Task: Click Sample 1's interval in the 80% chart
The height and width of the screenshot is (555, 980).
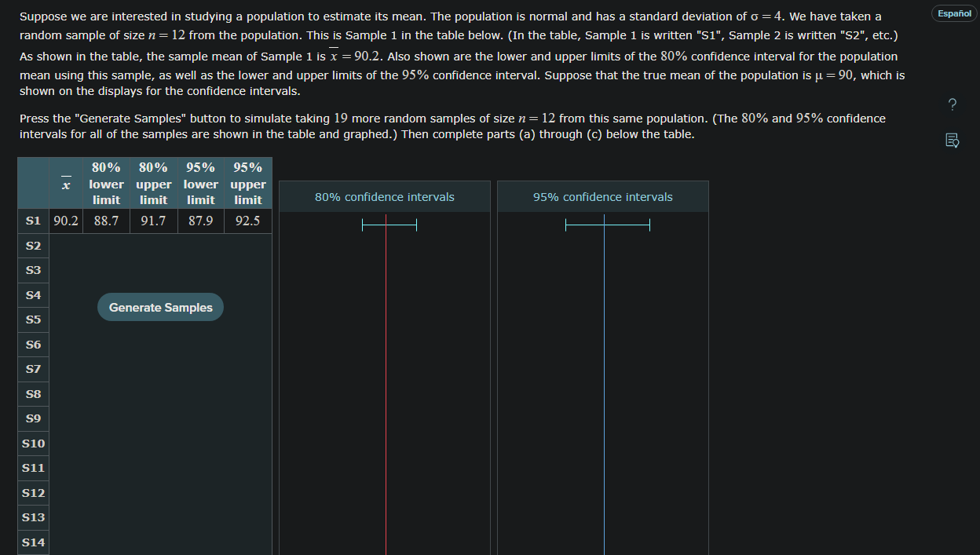Action: pos(390,225)
